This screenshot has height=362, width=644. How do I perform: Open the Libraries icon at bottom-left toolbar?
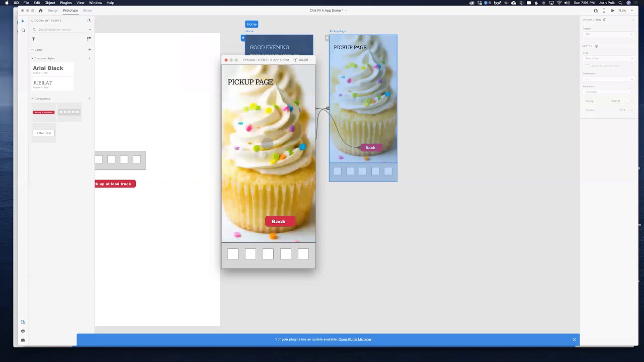pos(23,322)
